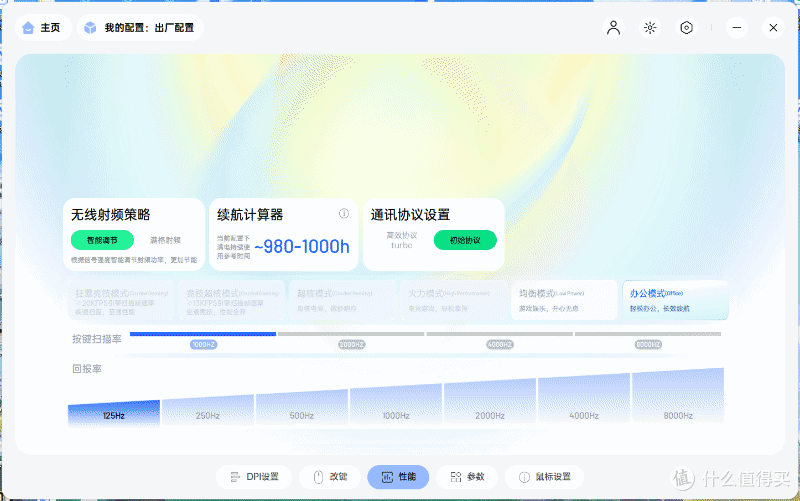This screenshot has width=800, height=501.
Task: Switch to the 参数 parameters tab
Action: point(467,477)
